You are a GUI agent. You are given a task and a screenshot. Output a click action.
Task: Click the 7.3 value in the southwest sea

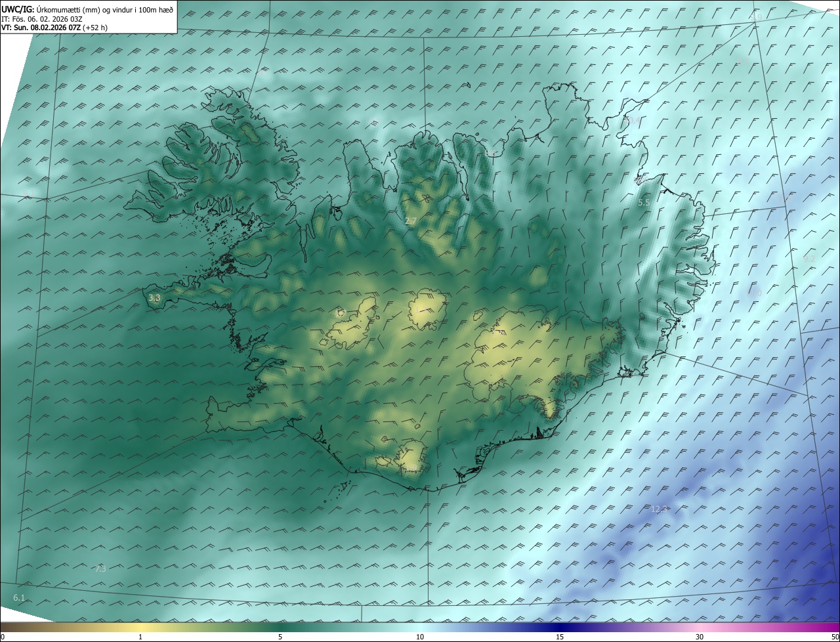pyautogui.click(x=100, y=568)
